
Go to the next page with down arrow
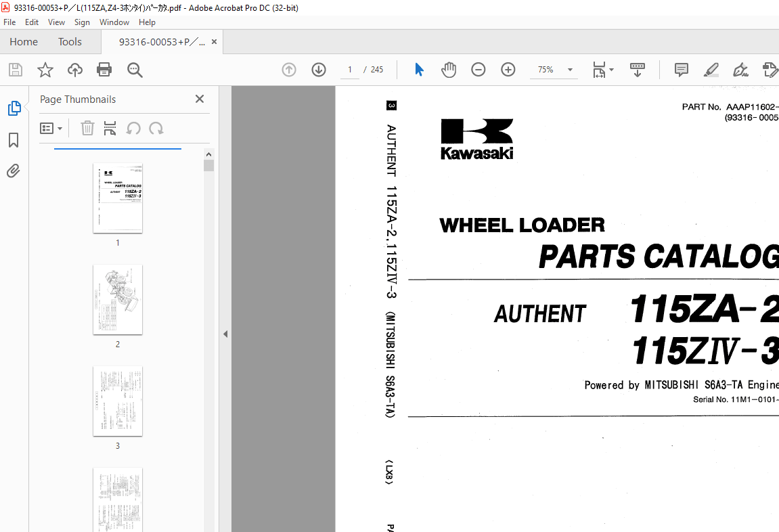tap(318, 69)
